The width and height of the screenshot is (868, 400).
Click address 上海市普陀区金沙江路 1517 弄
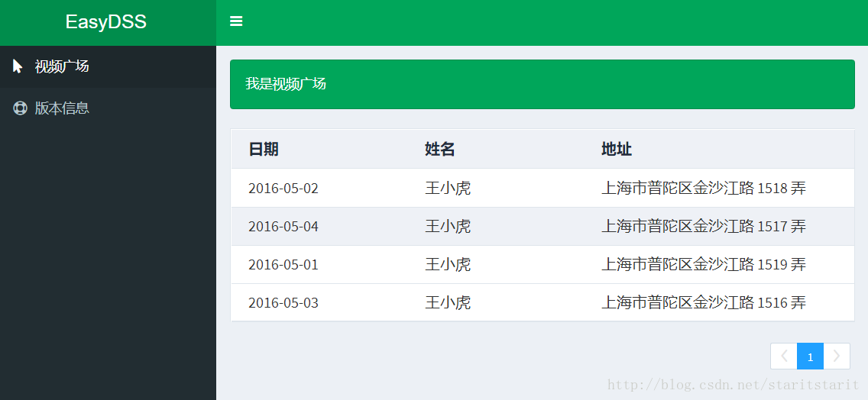tap(704, 226)
